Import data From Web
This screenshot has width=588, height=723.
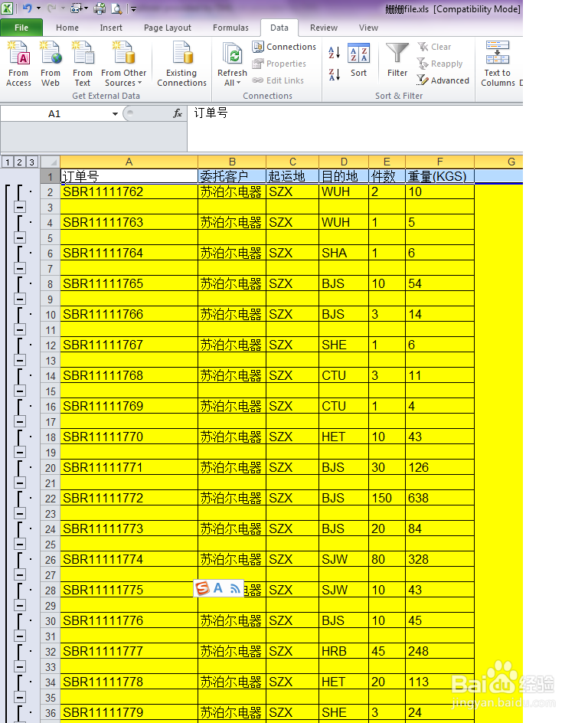click(51, 64)
